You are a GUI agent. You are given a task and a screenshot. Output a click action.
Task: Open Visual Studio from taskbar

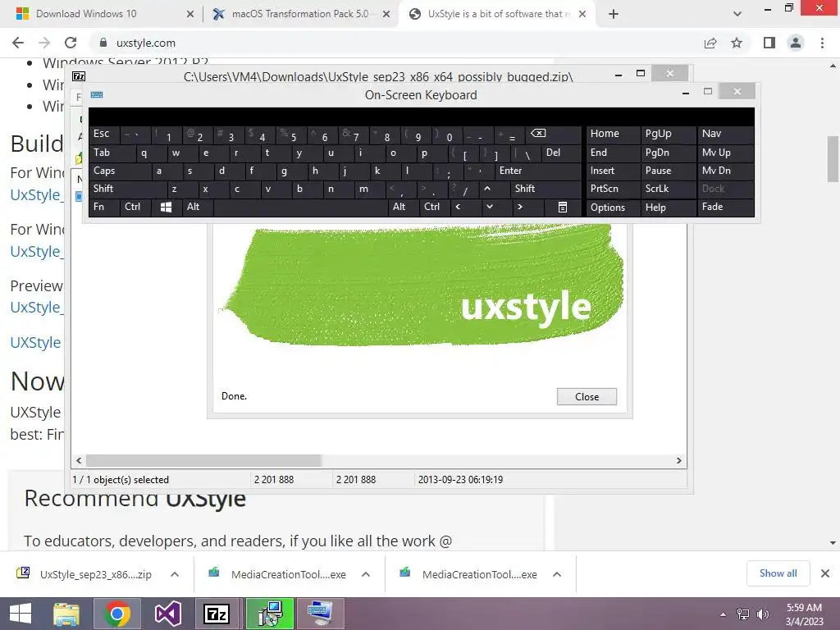167,614
